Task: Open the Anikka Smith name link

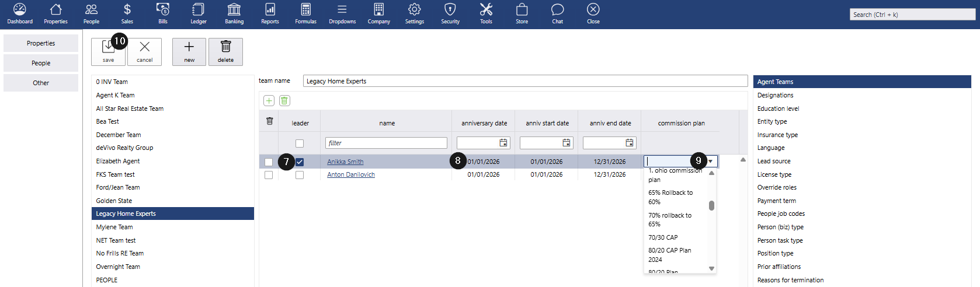Action: point(345,162)
